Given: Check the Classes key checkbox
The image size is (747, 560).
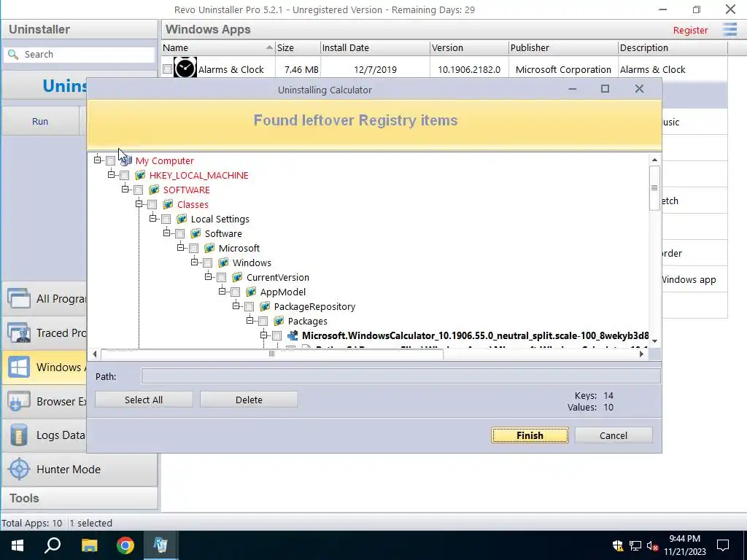Looking at the screenshot, I should tap(152, 205).
